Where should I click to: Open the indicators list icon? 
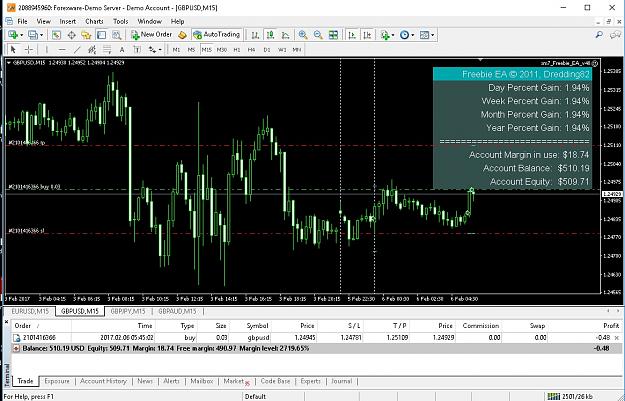(x=385, y=35)
